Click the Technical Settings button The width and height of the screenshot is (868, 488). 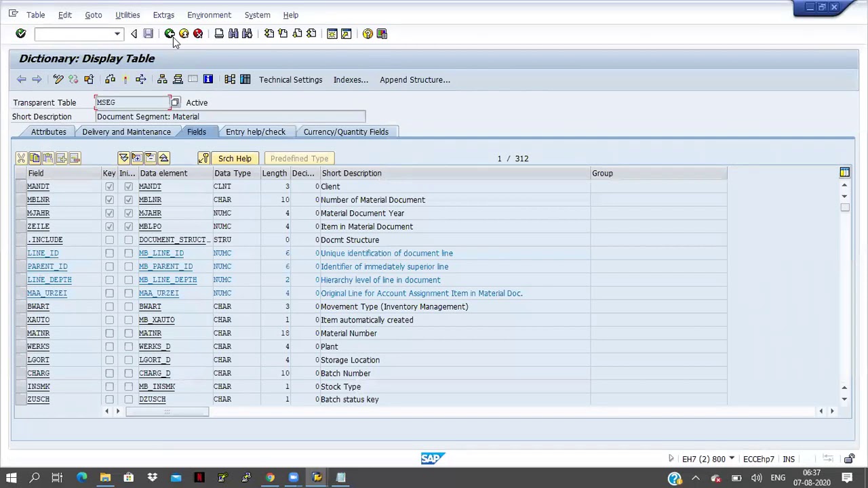[290, 80]
